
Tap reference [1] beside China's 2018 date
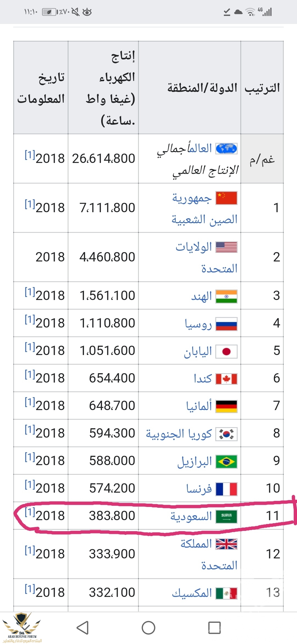tap(30, 204)
